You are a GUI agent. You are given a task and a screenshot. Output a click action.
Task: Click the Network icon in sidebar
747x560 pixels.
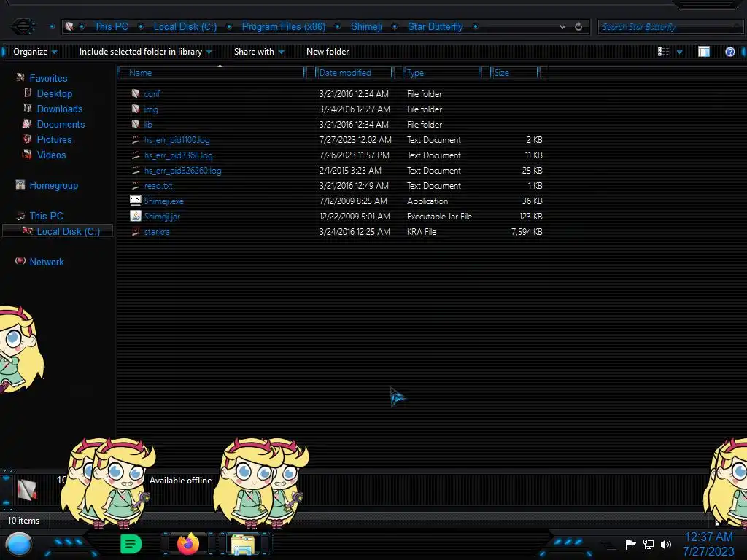coord(20,261)
